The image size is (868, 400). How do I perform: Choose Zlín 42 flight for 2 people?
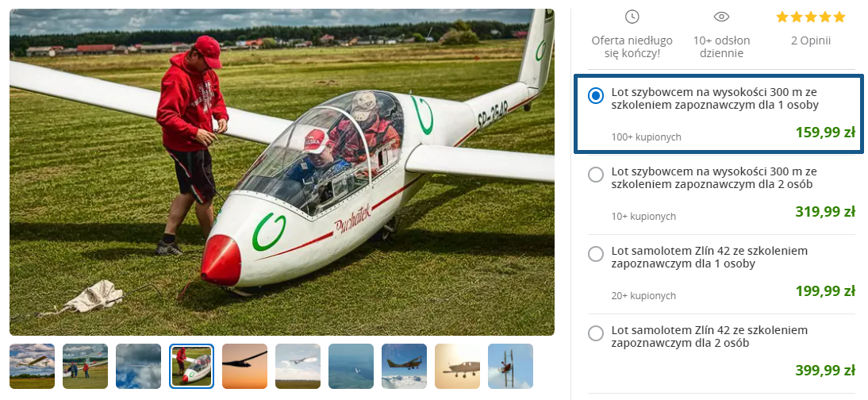596,333
